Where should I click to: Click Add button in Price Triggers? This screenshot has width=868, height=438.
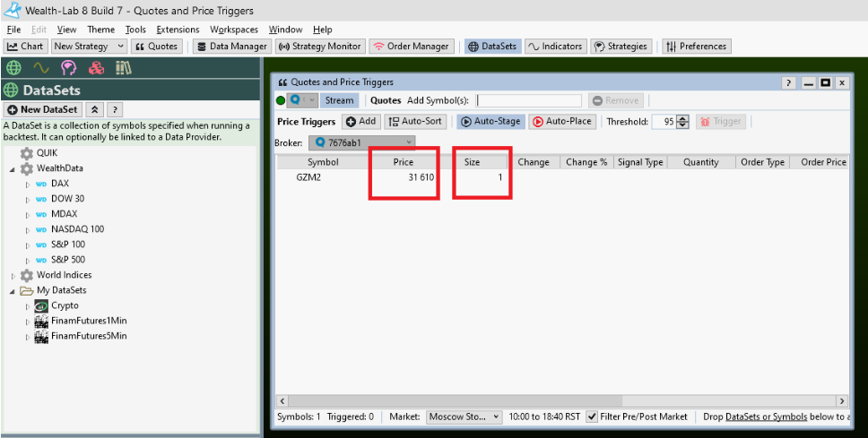click(361, 121)
